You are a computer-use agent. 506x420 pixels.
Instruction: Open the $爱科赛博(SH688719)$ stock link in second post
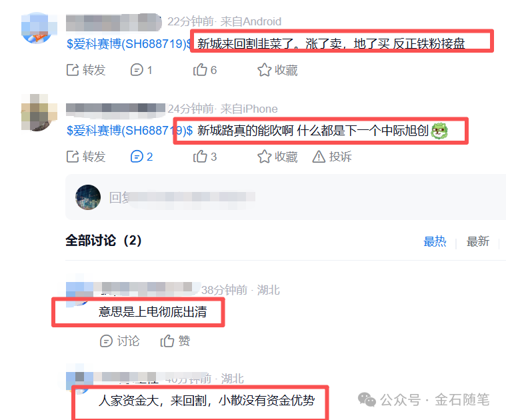tap(129, 130)
